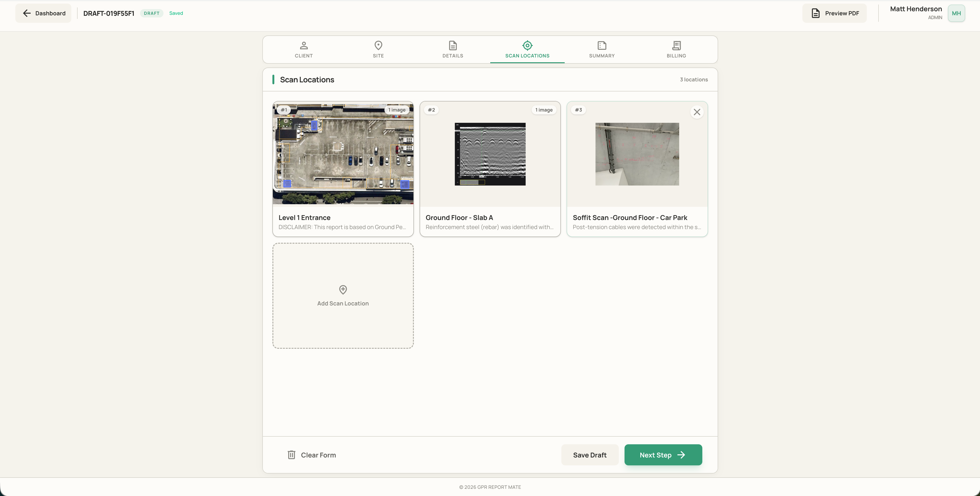Go back to the Dashboard
Viewport: 980px width, 496px height.
point(43,13)
